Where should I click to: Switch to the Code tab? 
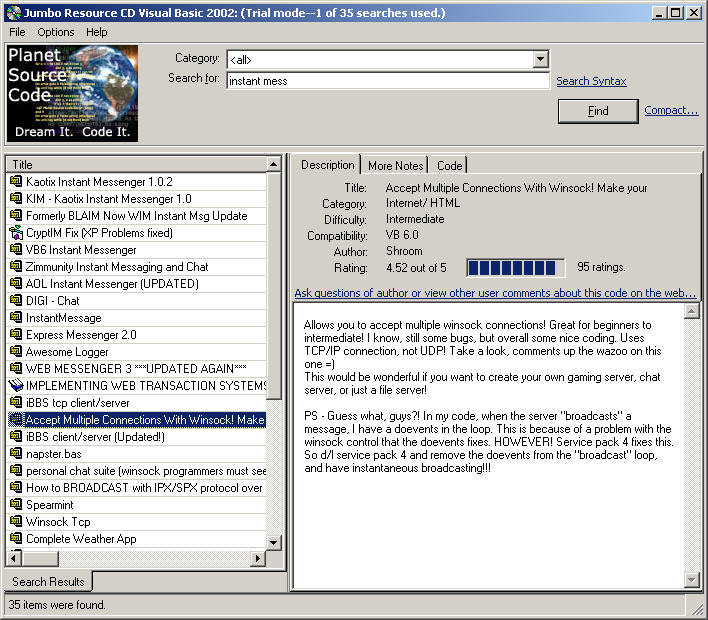(x=449, y=166)
